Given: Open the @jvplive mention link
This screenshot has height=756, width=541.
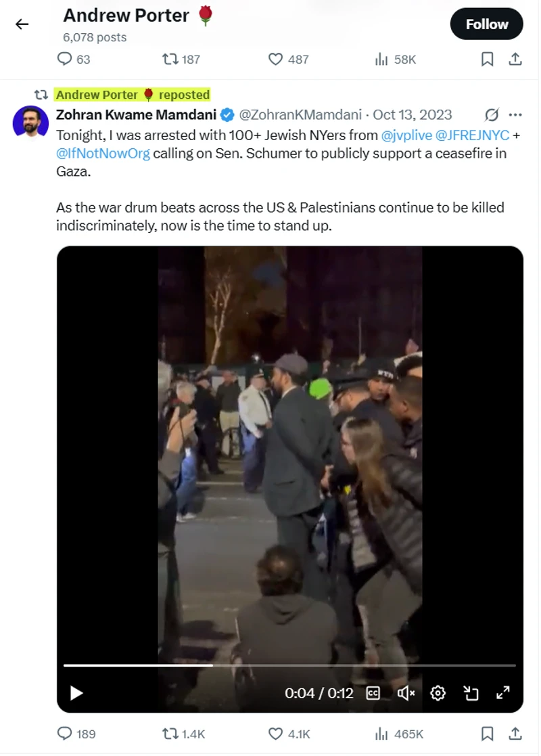Looking at the screenshot, I should tap(406, 135).
